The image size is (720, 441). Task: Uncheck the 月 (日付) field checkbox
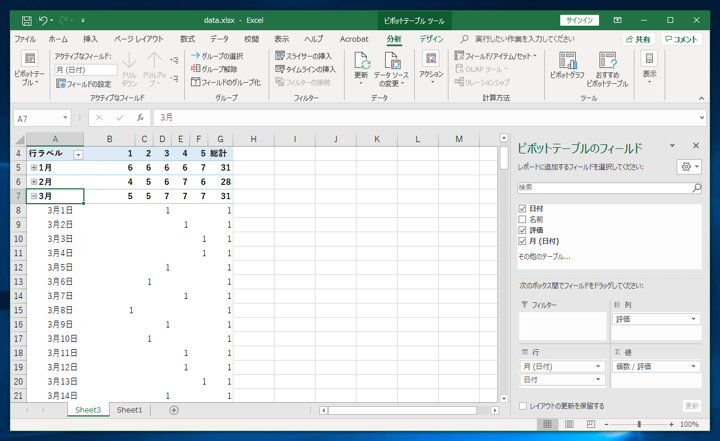[x=522, y=241]
